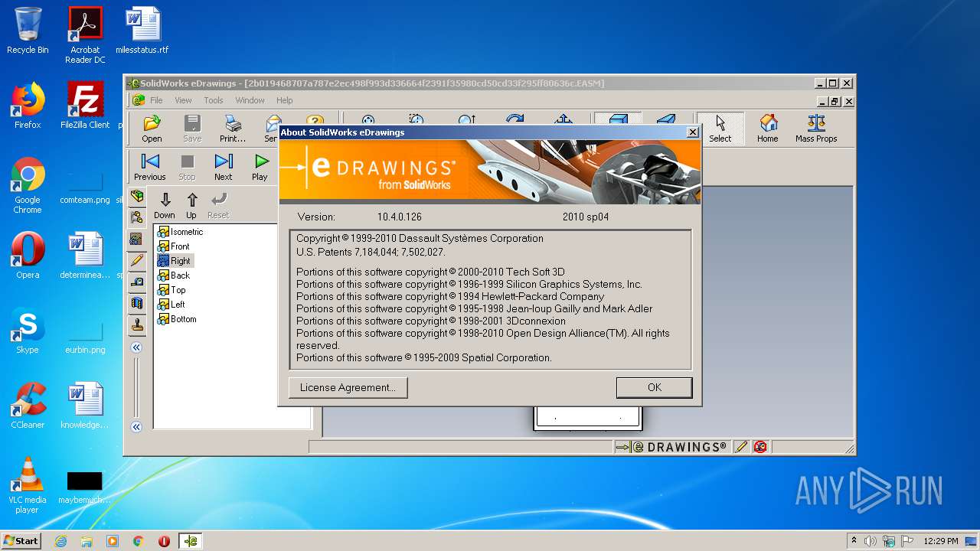Click the eDrawings taskbar button
980x551 pixels.
(191, 541)
